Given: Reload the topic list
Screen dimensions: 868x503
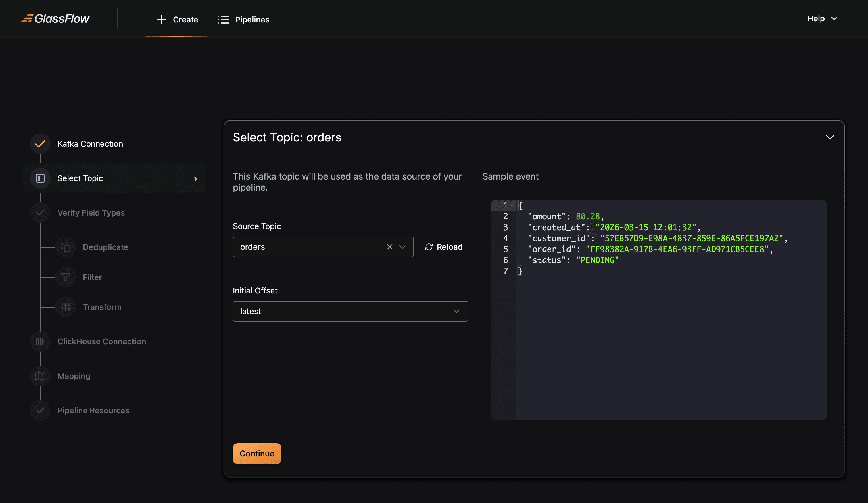Looking at the screenshot, I should click(x=444, y=247).
